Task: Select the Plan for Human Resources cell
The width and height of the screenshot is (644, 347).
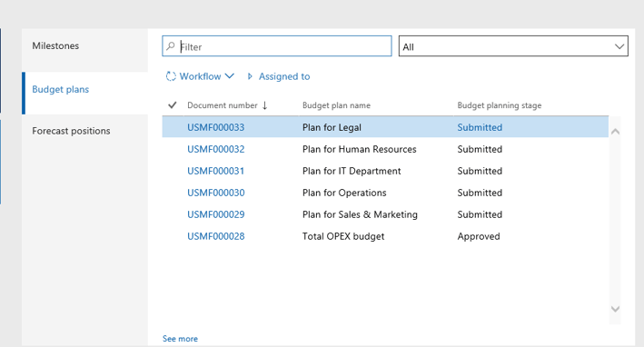Action: (x=360, y=149)
